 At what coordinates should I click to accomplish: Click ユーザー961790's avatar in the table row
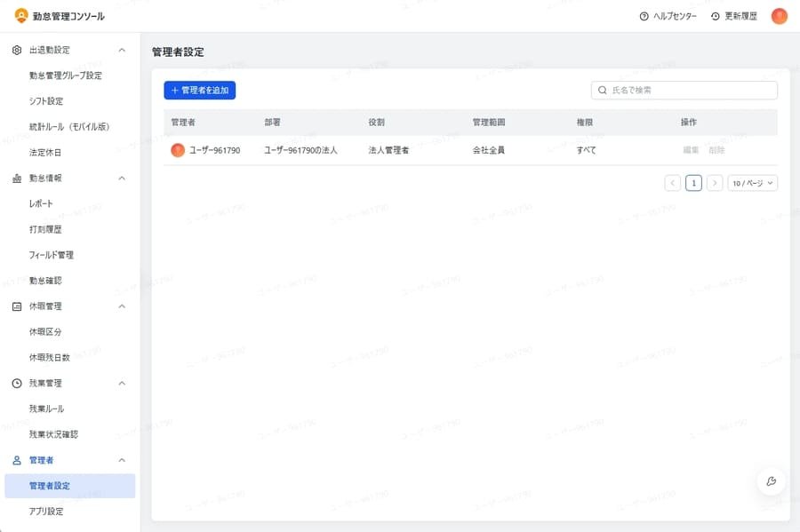pyautogui.click(x=177, y=149)
